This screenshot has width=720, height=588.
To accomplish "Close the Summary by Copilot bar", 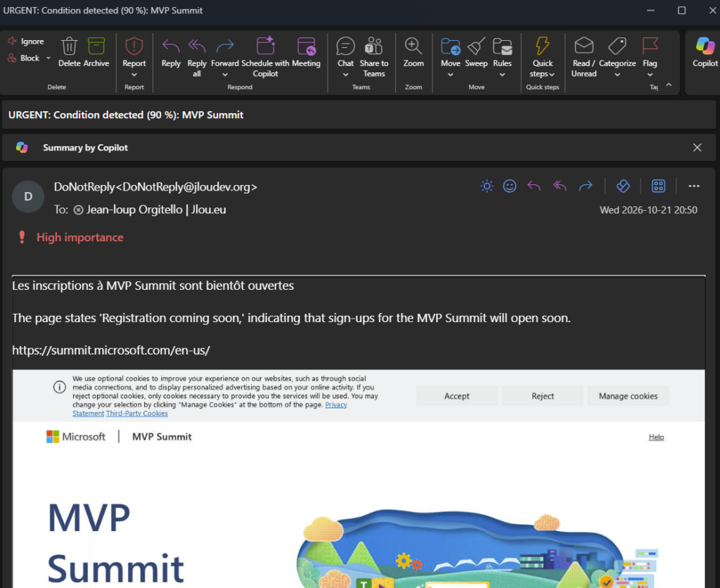I will click(x=697, y=148).
